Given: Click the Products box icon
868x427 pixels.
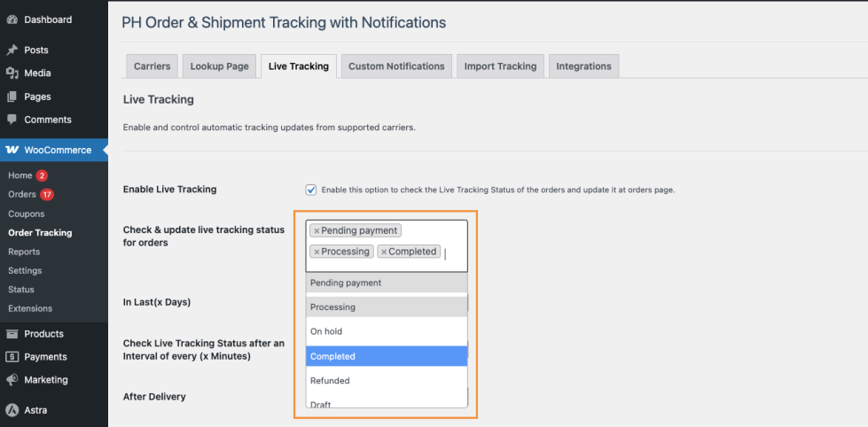Looking at the screenshot, I should [12, 334].
